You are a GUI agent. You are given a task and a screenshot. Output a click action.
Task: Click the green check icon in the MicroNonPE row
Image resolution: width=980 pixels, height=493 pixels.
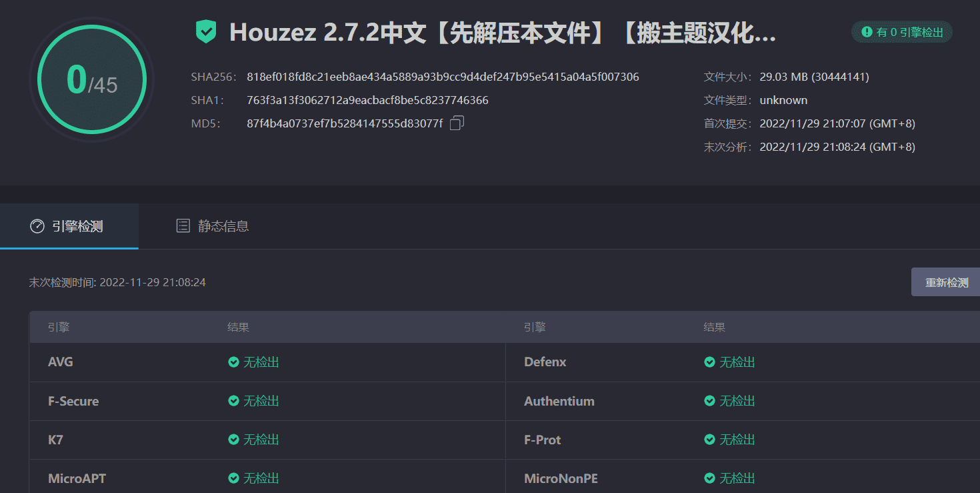tap(709, 478)
